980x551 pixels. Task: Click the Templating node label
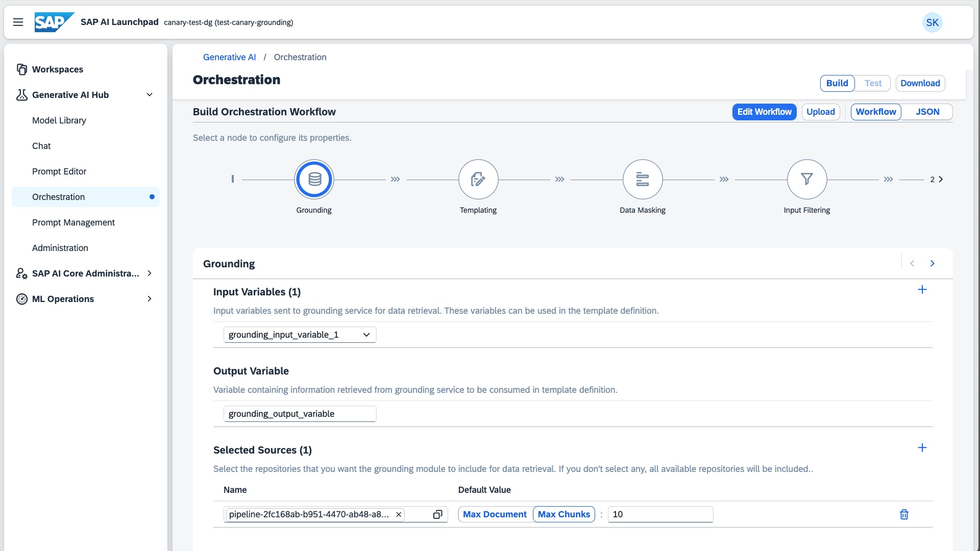(x=478, y=210)
